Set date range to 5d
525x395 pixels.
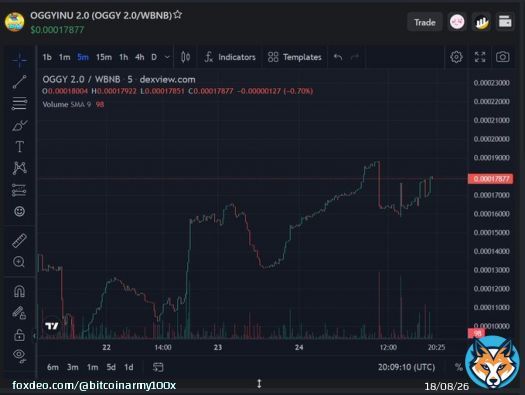(111, 367)
